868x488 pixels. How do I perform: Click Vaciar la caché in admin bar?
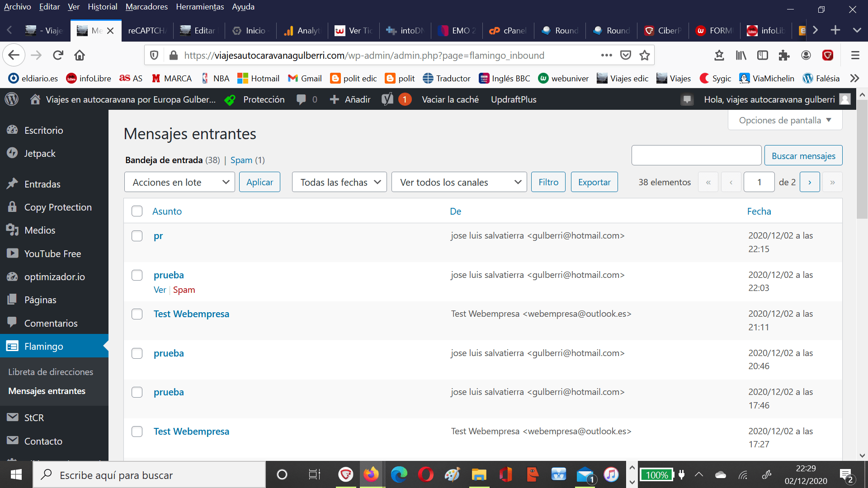click(x=450, y=99)
